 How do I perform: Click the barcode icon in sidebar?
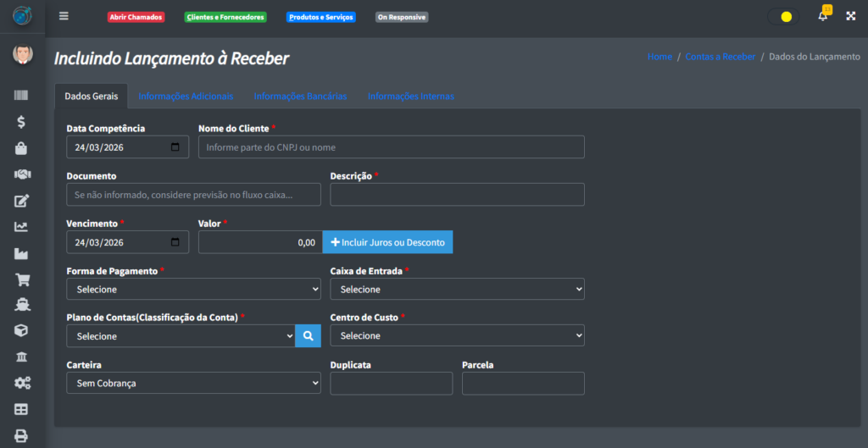(22, 96)
